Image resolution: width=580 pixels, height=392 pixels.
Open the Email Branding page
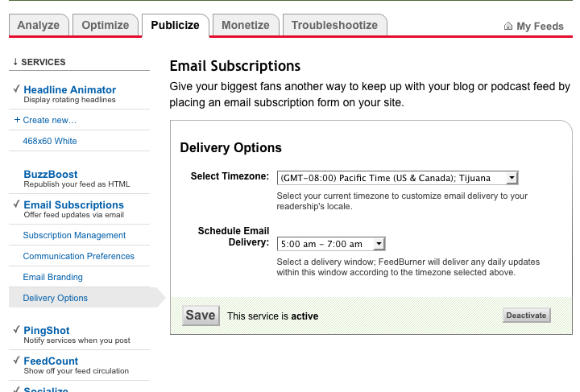click(53, 277)
